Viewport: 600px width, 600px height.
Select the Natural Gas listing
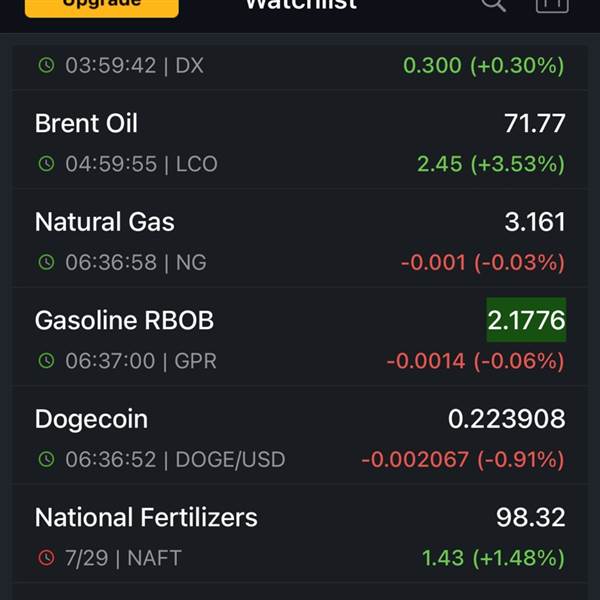tap(300, 238)
